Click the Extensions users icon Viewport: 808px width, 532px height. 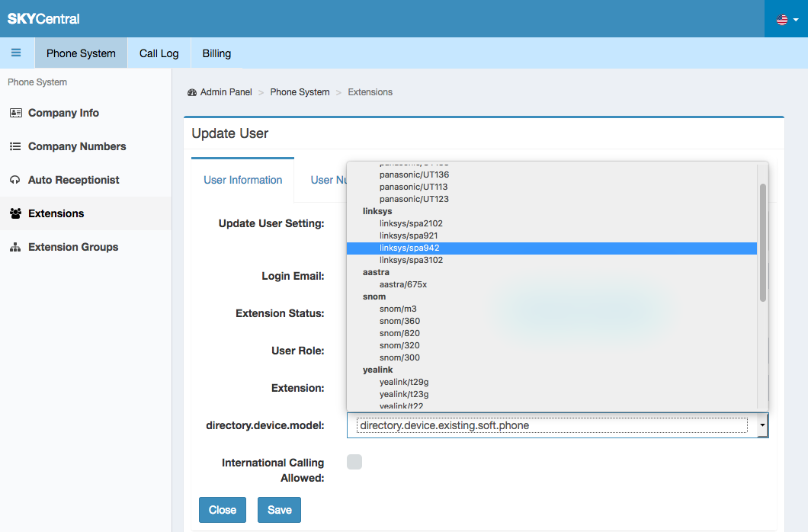click(15, 213)
